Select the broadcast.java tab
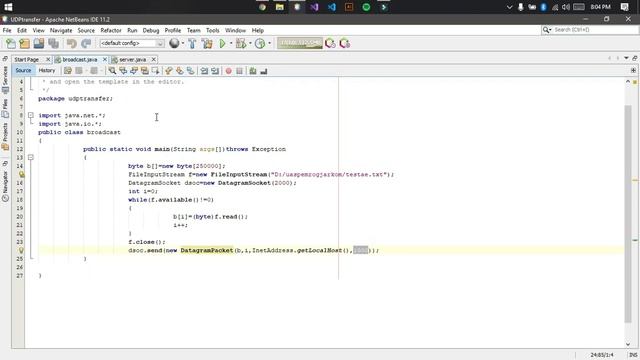Viewport: 640px width, 360px height. (x=80, y=60)
